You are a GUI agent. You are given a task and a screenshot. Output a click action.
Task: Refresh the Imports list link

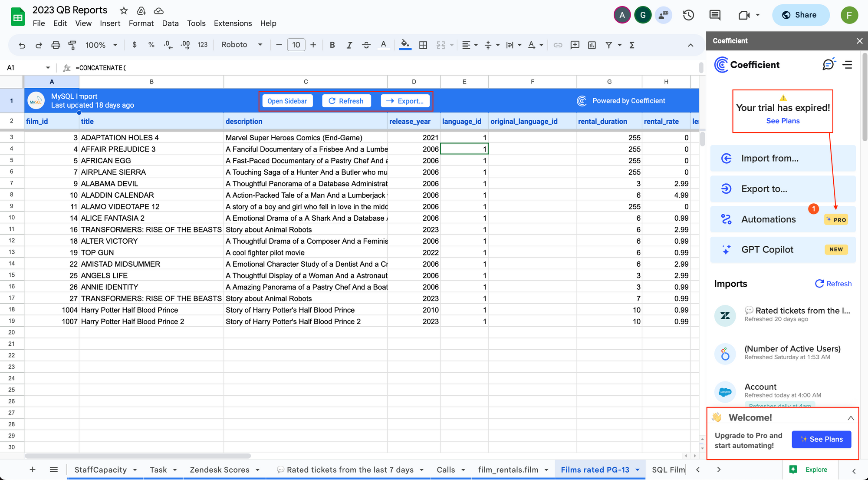833,284
